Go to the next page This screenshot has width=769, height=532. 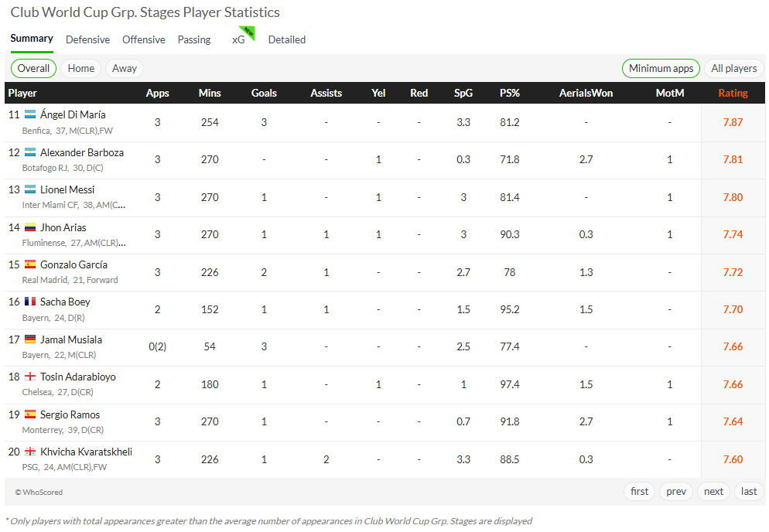point(713,491)
